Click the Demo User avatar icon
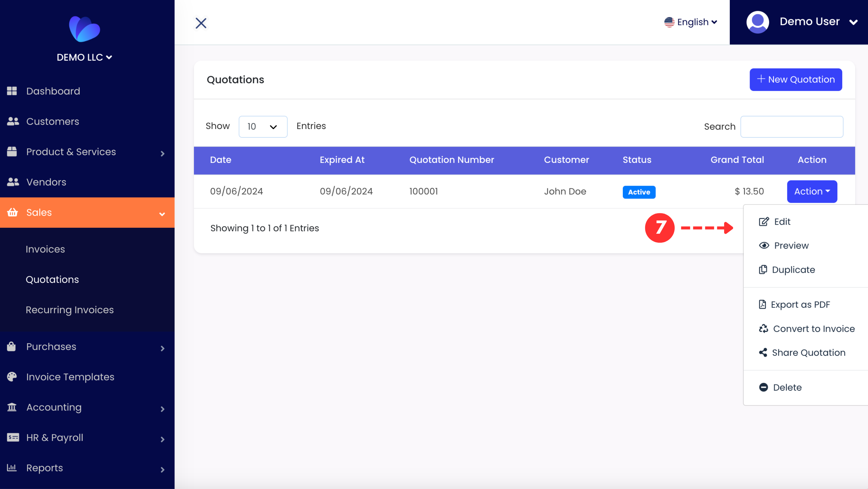Screen dimensions: 868x489 pos(757,22)
